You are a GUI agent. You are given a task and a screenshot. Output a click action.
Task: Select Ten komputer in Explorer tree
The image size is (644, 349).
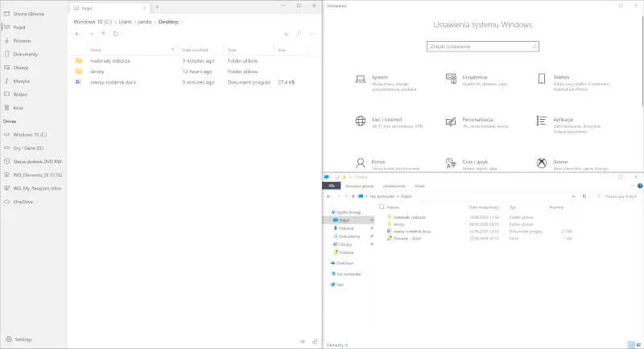point(349,274)
